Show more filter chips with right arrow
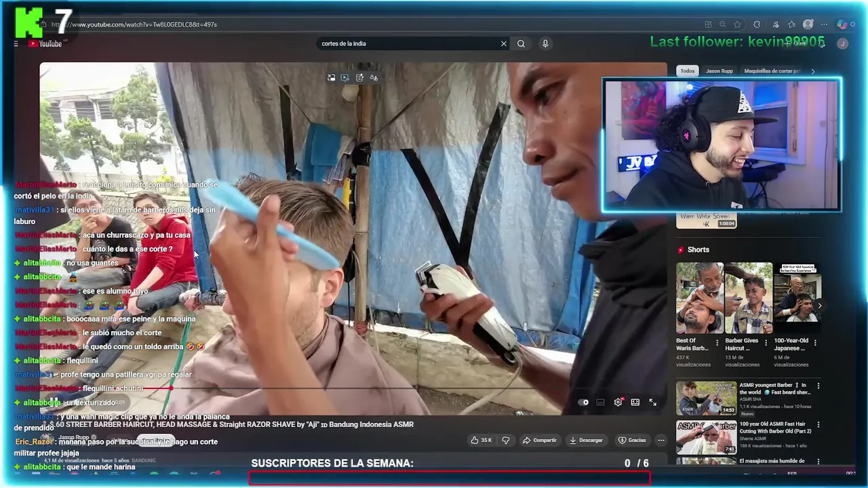Screen dimensions: 868x488 tap(813, 71)
